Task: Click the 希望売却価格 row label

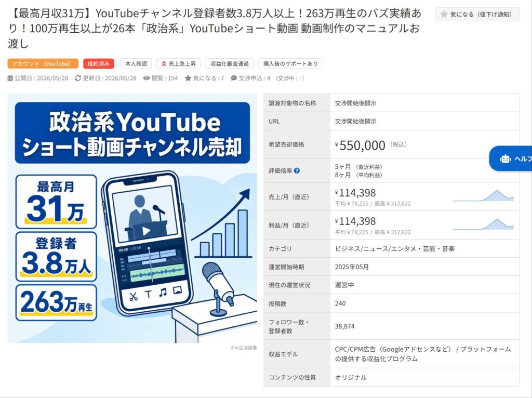Action: pos(286,144)
